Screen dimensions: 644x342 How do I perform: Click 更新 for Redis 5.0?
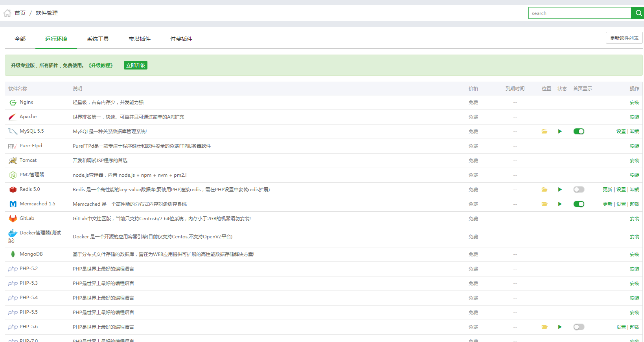tap(607, 190)
